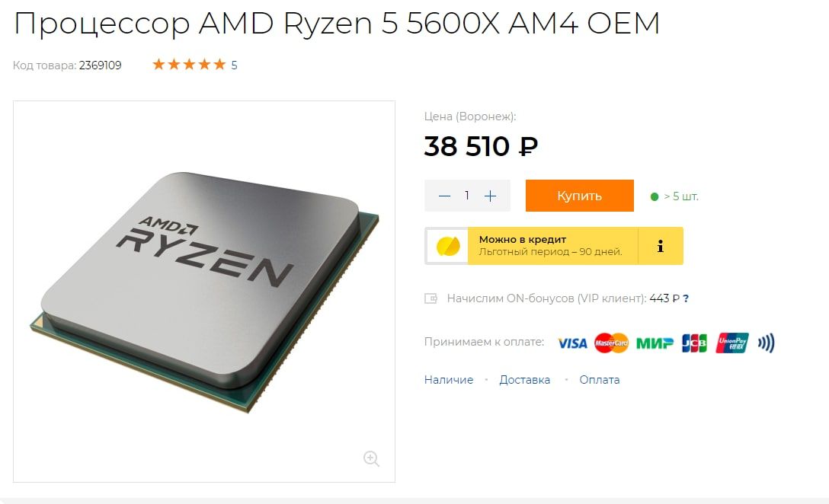Click the orange Купить button
Image resolution: width=829 pixels, height=504 pixels.
tap(579, 196)
